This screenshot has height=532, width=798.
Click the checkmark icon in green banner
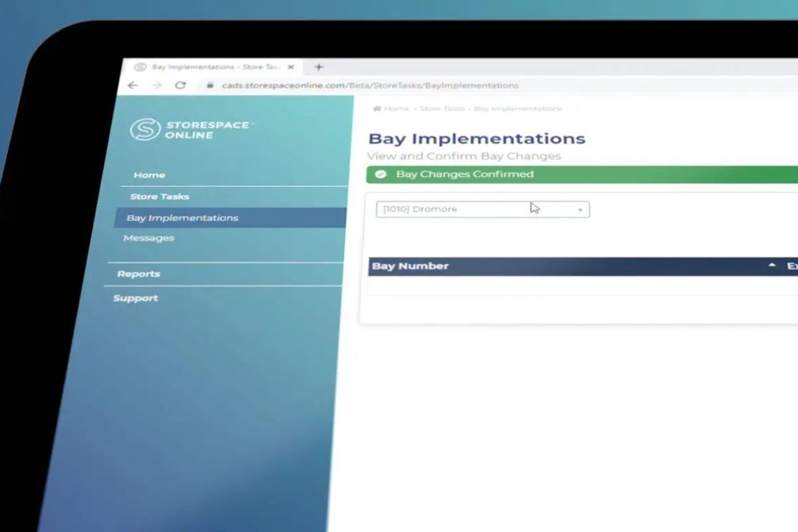(x=381, y=174)
